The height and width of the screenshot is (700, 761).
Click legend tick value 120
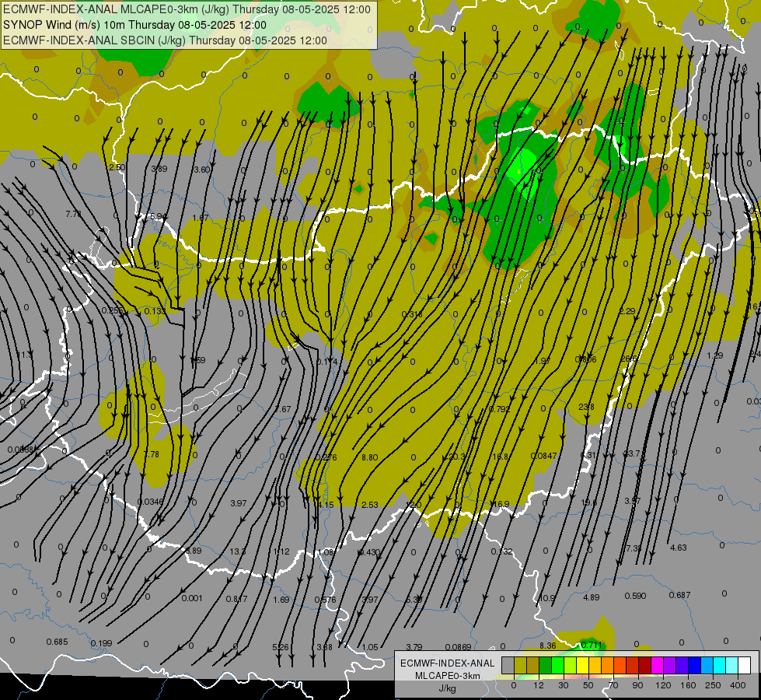click(x=663, y=685)
